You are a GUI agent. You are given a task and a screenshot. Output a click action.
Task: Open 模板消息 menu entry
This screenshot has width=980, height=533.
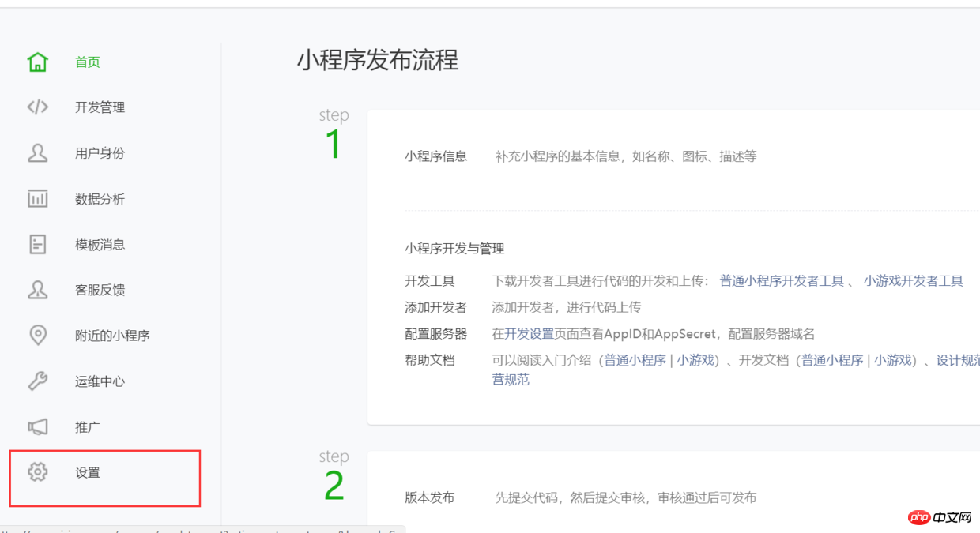[x=100, y=245]
